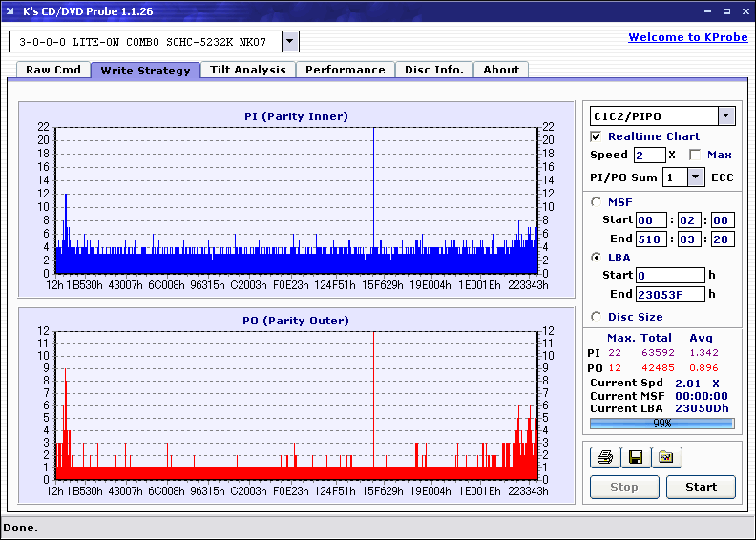This screenshot has width=756, height=540.
Task: Click the floppy disk save icon
Action: pos(635,458)
